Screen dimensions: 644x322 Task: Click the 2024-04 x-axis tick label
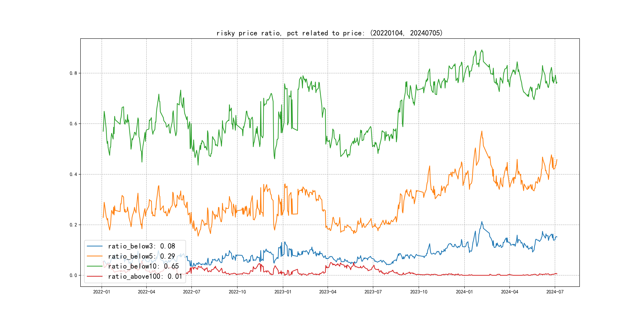point(509,292)
